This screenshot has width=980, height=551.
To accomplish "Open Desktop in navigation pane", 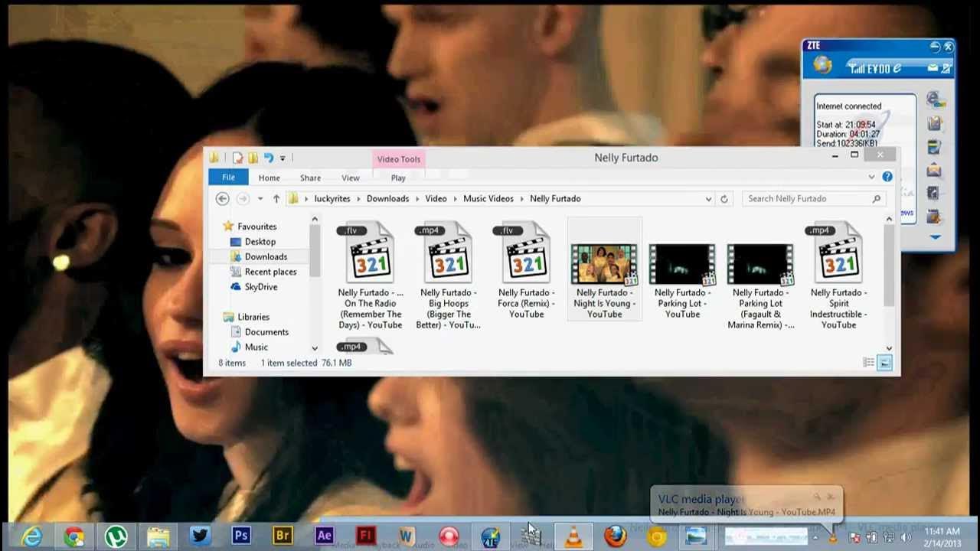I will click(x=260, y=242).
